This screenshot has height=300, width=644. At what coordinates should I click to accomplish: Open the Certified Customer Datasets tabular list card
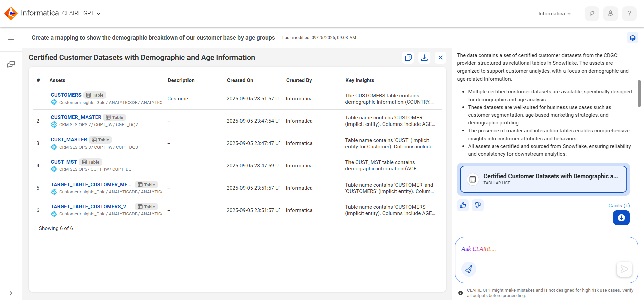coord(543,179)
